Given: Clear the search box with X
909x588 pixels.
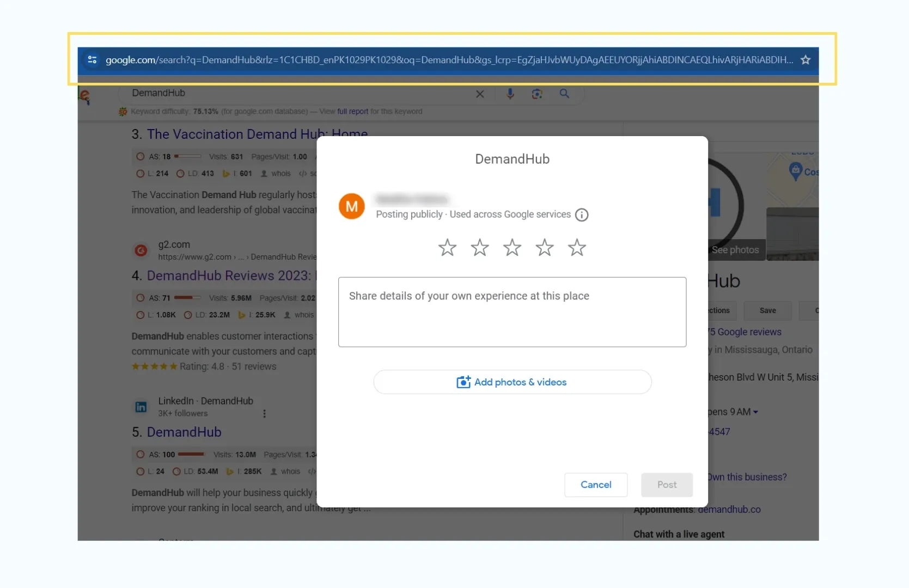Looking at the screenshot, I should point(480,94).
